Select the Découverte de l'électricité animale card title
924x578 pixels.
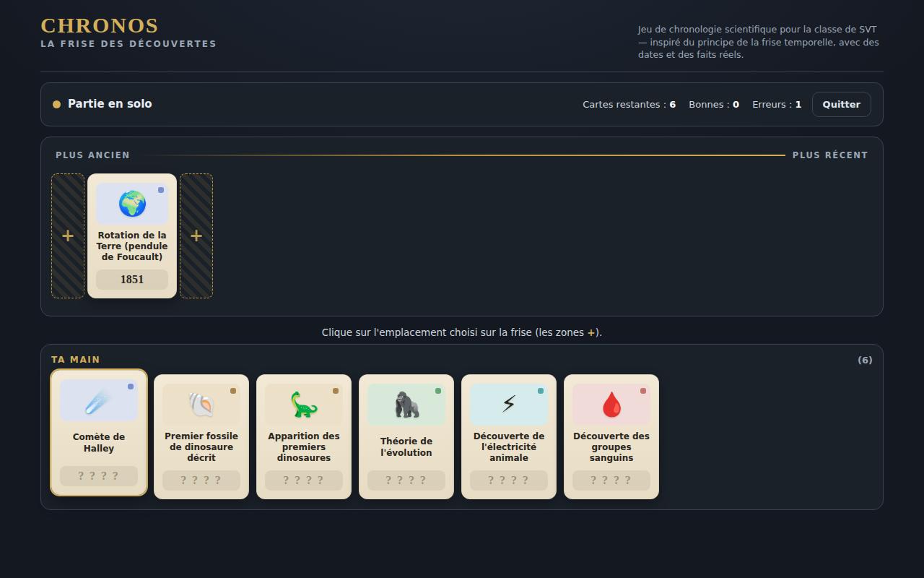click(509, 447)
